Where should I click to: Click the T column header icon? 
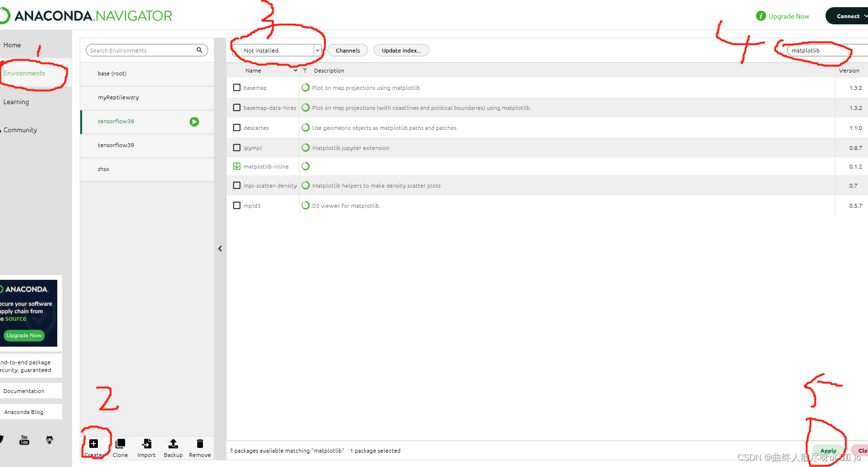(x=305, y=71)
